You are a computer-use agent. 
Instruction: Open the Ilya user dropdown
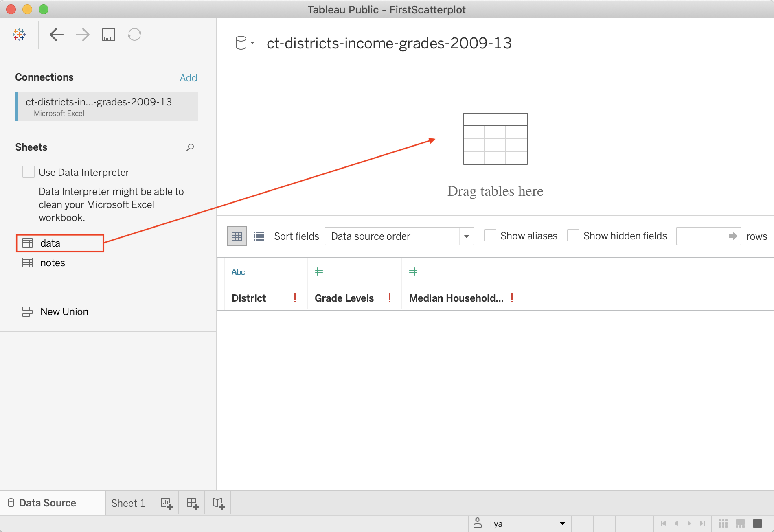(520, 524)
